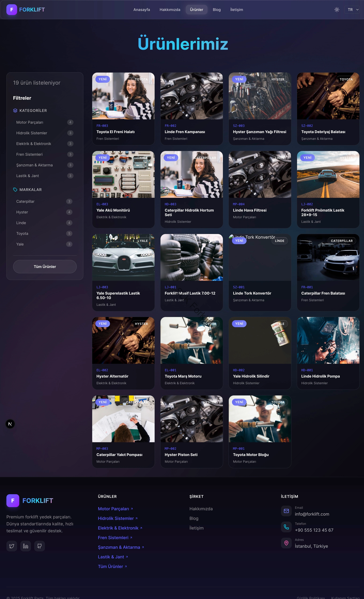Open the LinkedIn social icon in footer
The width and height of the screenshot is (364, 599).
point(26,546)
